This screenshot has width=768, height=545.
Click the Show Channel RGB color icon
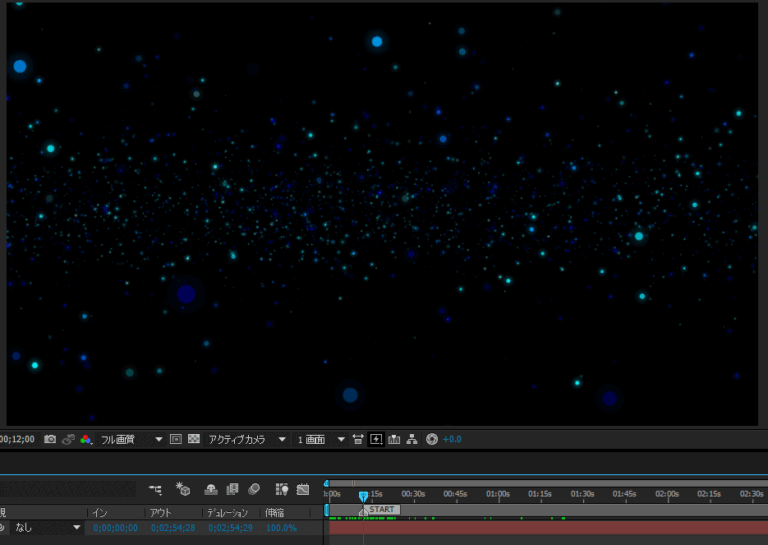[x=87, y=439]
